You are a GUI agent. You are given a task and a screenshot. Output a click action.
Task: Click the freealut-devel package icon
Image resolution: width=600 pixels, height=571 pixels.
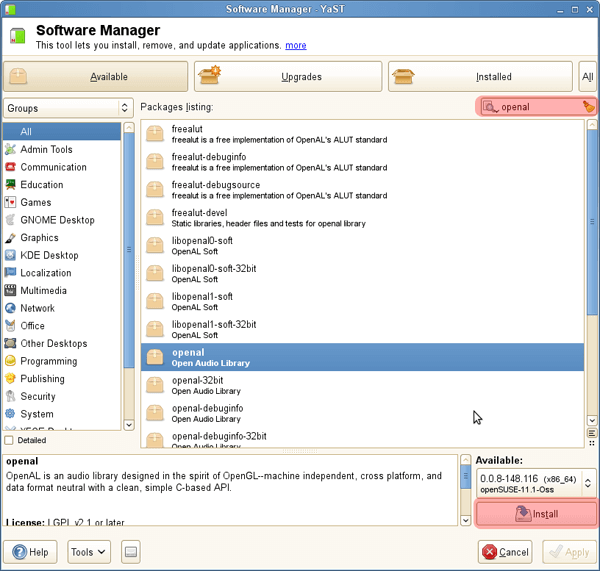[x=155, y=218]
